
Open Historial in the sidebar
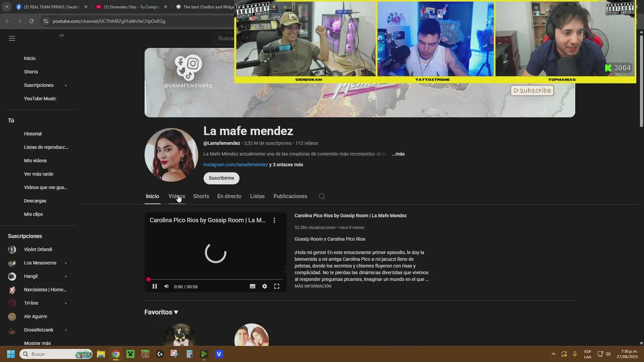[x=33, y=134]
